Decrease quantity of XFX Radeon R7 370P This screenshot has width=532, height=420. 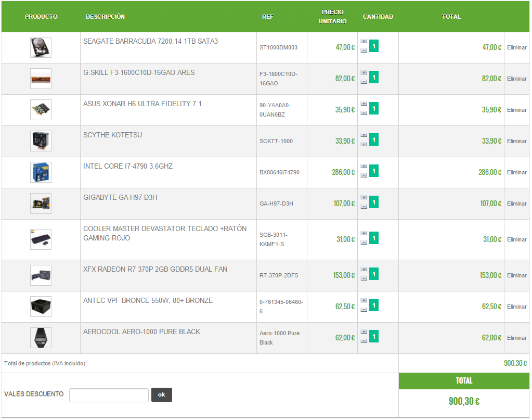(364, 279)
